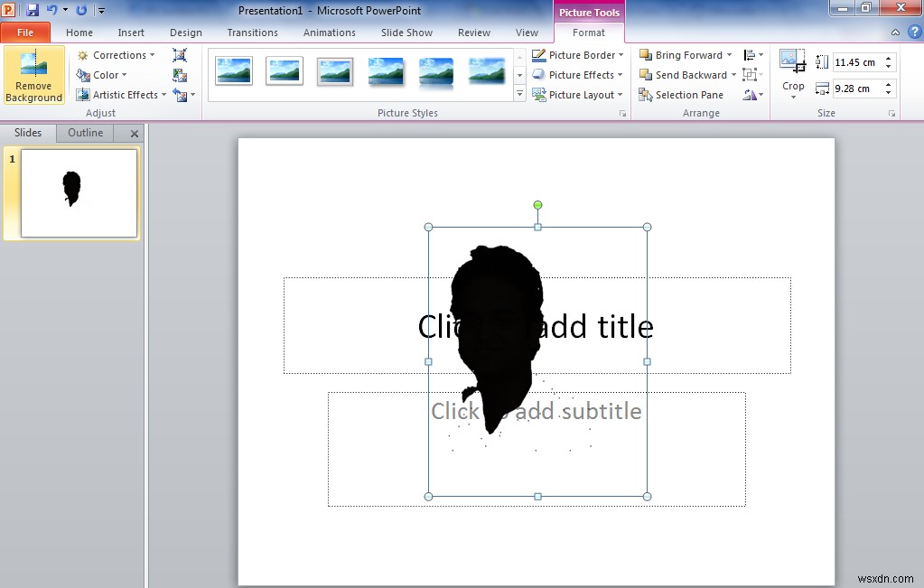The width and height of the screenshot is (924, 588).
Task: Switch to the Home ribbon tab
Action: pyautogui.click(x=79, y=32)
